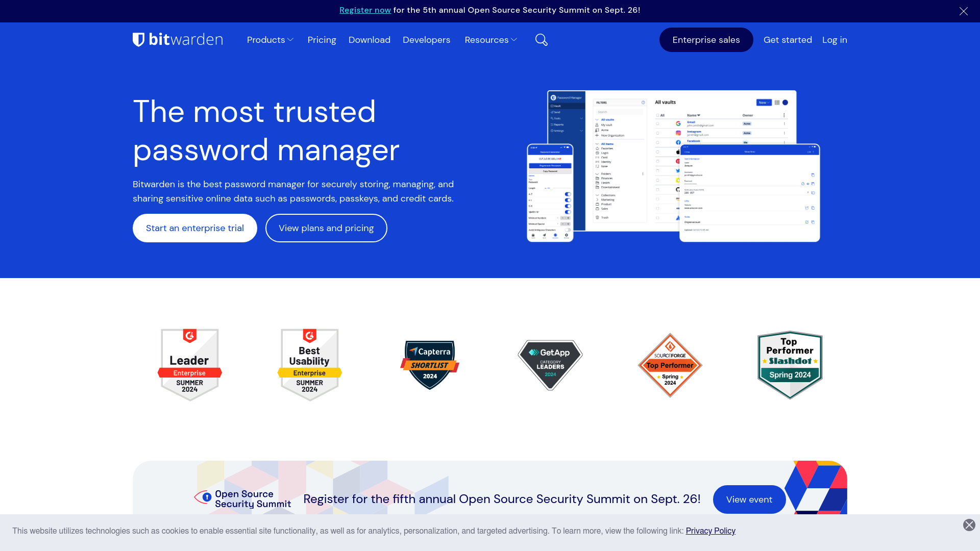The height and width of the screenshot is (551, 980).
Task: Click the SourceForge Top Performer Spring 2024 icon
Action: [x=670, y=365]
